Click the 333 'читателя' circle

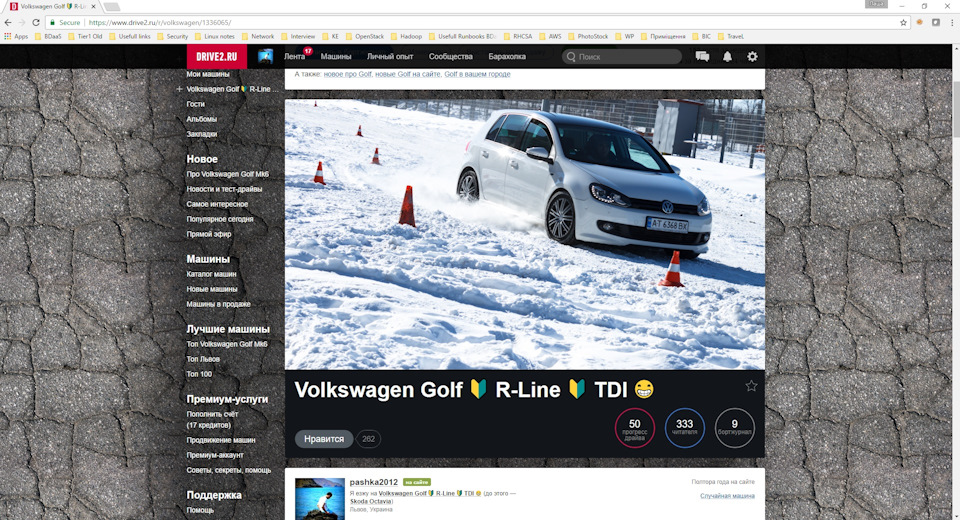coord(684,428)
